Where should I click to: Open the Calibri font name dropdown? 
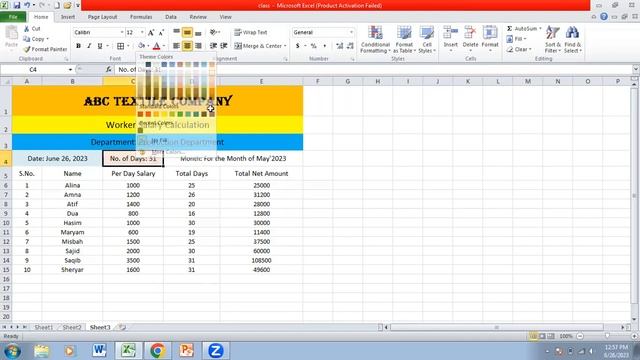[122, 32]
